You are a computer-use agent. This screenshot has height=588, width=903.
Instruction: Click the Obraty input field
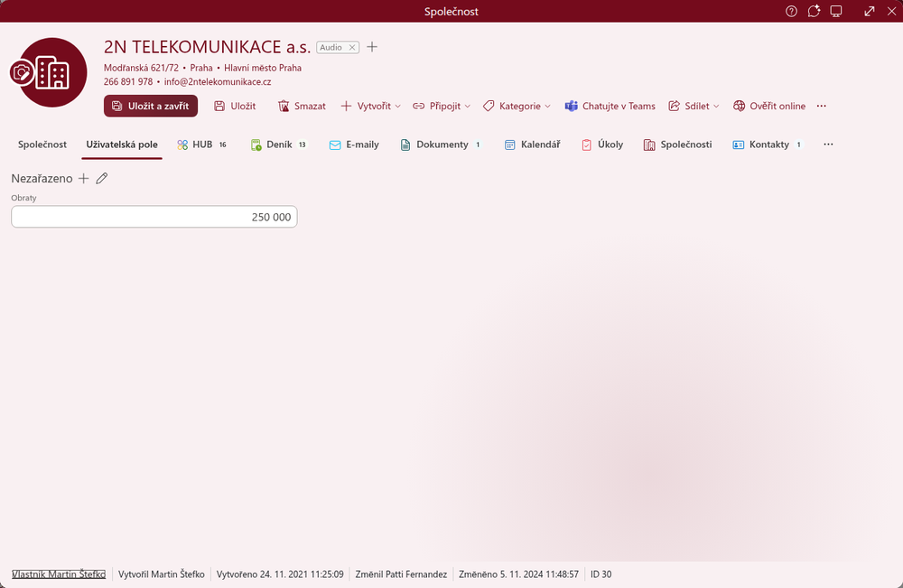click(154, 217)
